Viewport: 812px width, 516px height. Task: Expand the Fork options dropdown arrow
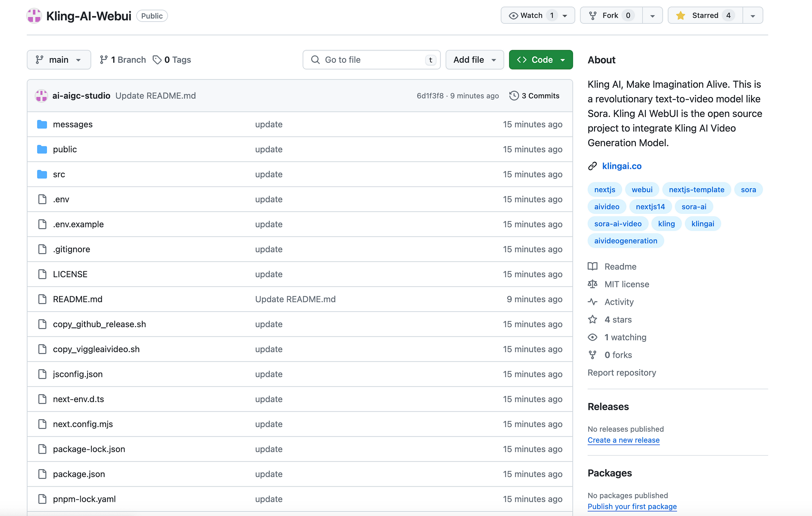[x=652, y=16]
